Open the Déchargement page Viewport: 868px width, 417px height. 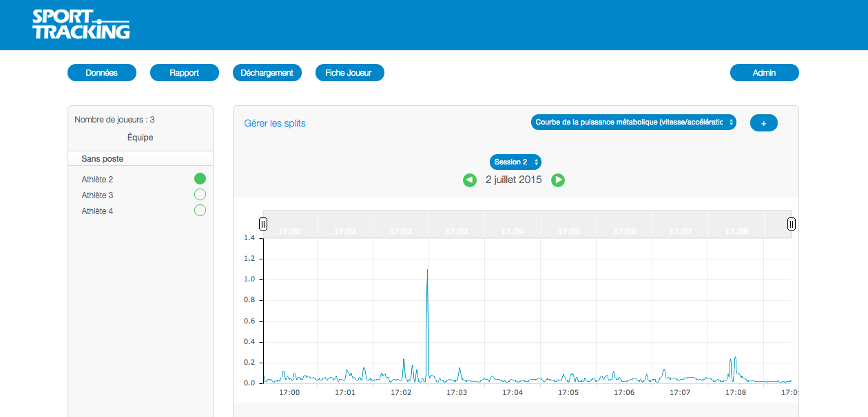[x=267, y=73]
